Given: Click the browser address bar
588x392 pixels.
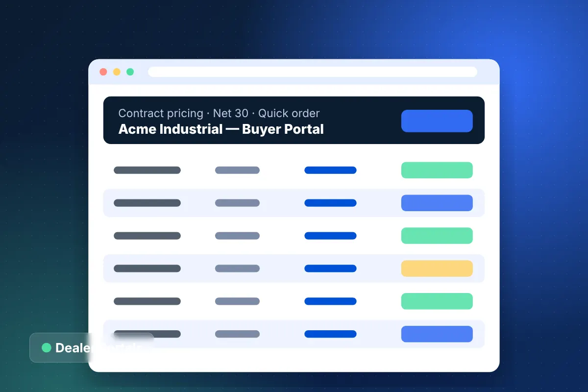Looking at the screenshot, I should click(x=313, y=72).
